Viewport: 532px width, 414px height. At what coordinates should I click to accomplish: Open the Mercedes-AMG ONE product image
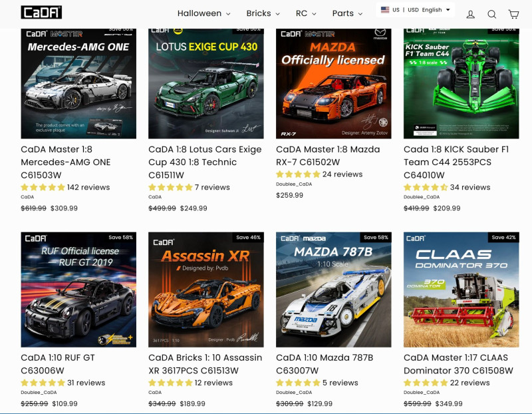click(78, 84)
